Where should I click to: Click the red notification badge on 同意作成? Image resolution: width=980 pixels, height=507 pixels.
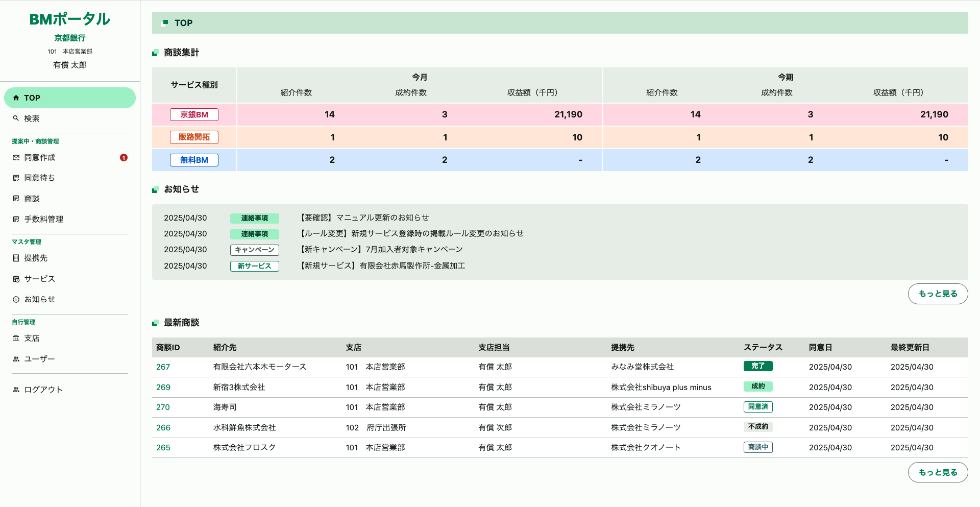pyautogui.click(x=124, y=158)
